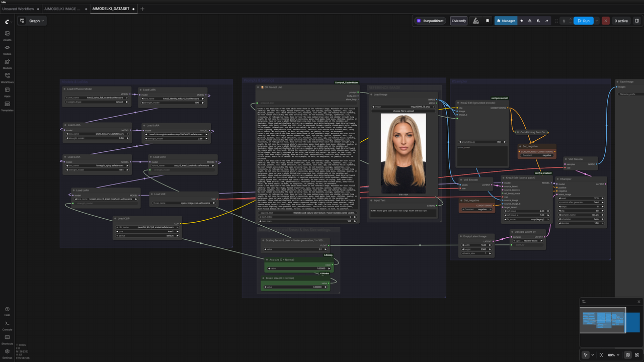Expand the select tool mode chevron
644x362 pixels.
coord(593,355)
